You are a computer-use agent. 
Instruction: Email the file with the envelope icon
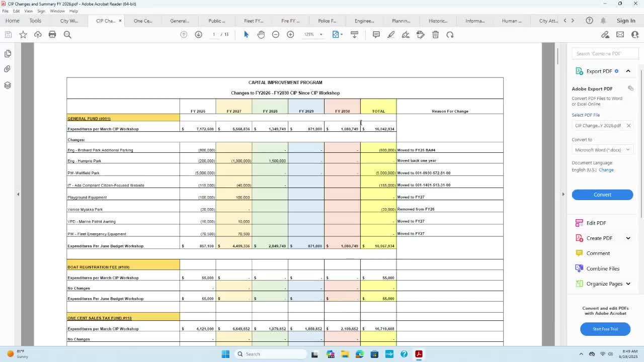[620, 35]
